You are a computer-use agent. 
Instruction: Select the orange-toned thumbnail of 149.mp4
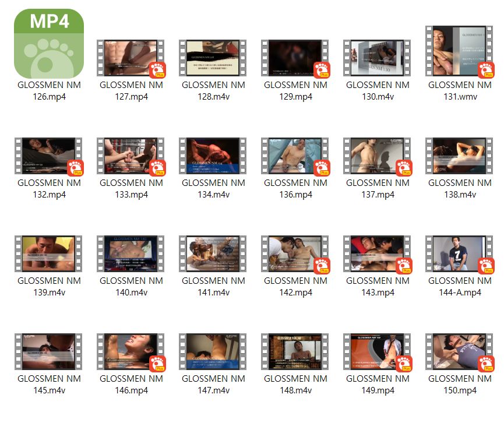point(377,351)
